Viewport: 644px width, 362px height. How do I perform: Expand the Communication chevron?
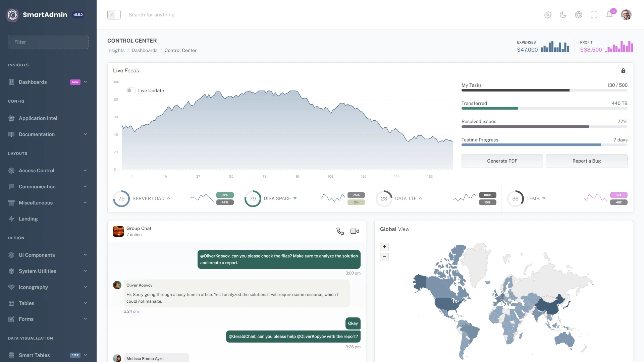click(x=85, y=187)
